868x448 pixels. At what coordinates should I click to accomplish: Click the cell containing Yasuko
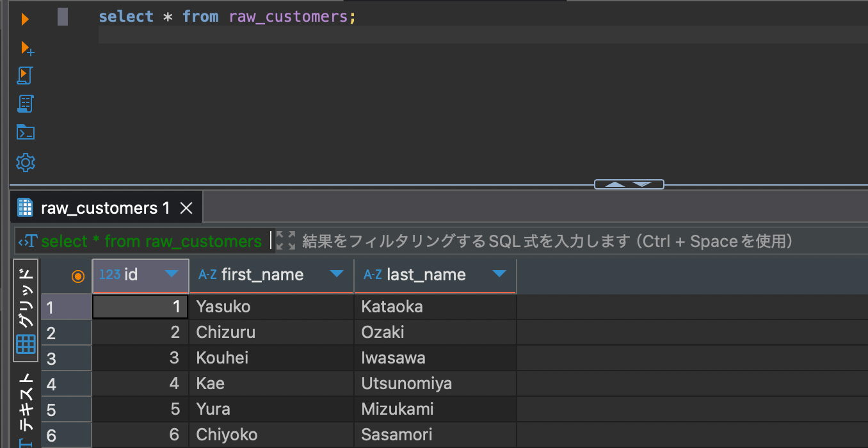[272, 307]
